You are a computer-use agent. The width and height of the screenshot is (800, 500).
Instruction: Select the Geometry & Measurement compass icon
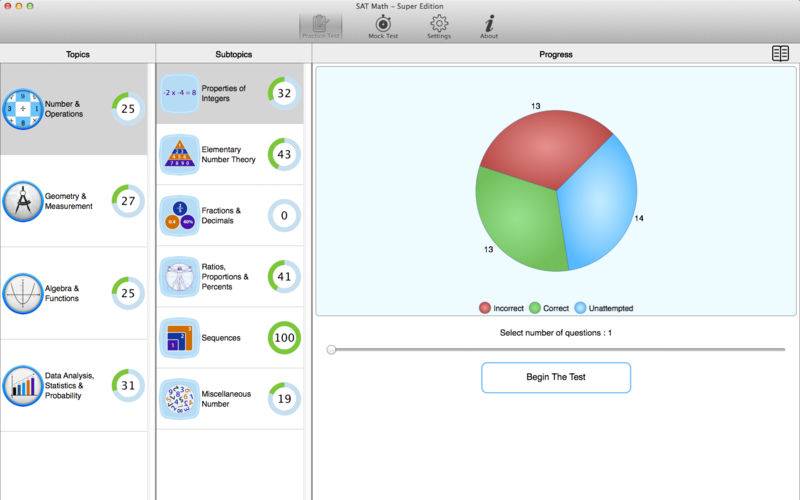(x=22, y=201)
